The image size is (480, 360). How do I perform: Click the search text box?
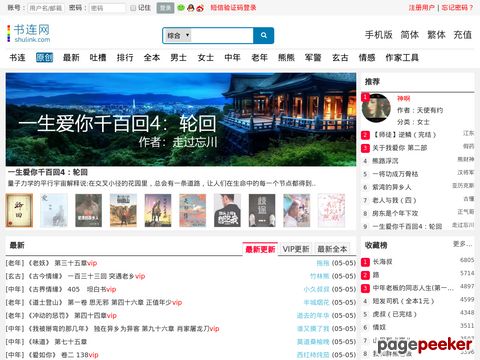222,35
